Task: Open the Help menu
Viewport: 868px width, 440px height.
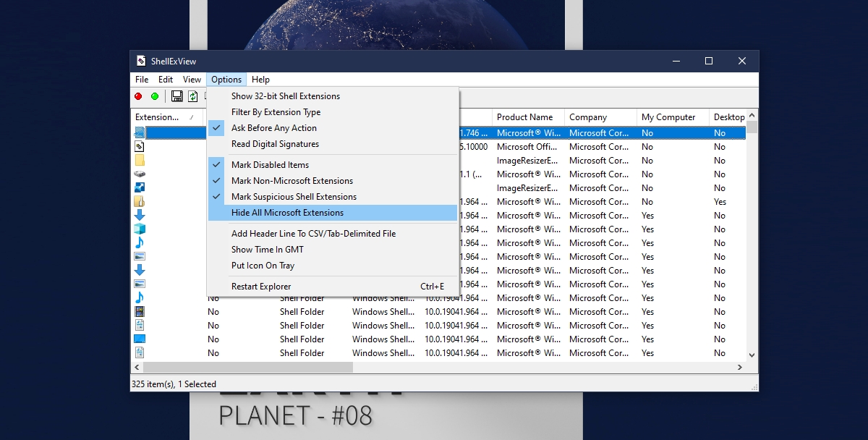Action: [260, 80]
